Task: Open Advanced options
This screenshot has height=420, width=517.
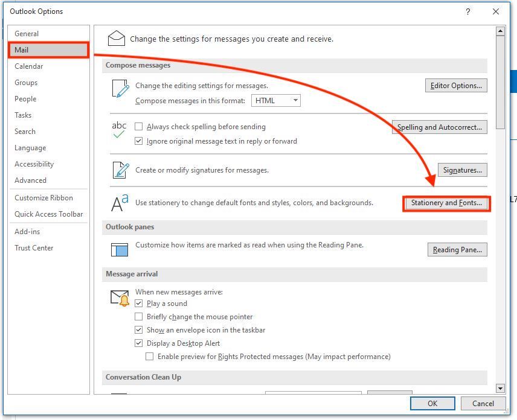Action: pos(48,180)
